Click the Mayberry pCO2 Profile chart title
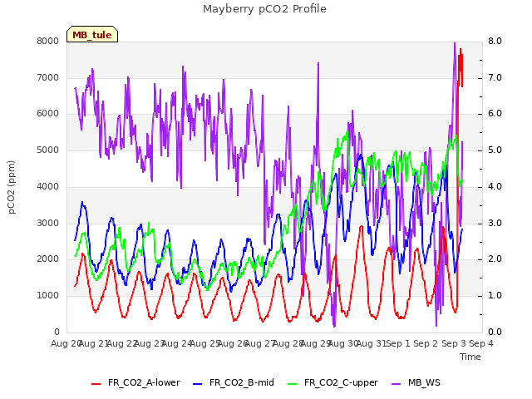The width and height of the screenshot is (532, 399). click(x=264, y=9)
